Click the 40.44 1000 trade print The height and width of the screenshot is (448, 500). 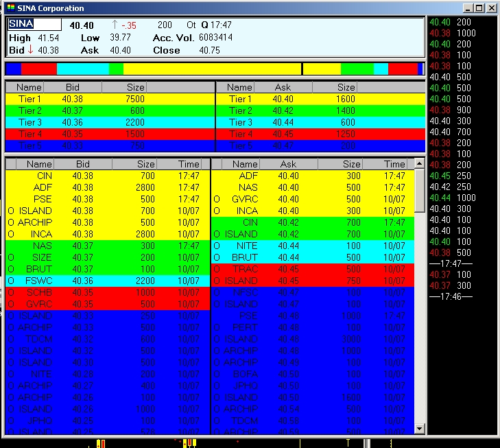(453, 198)
